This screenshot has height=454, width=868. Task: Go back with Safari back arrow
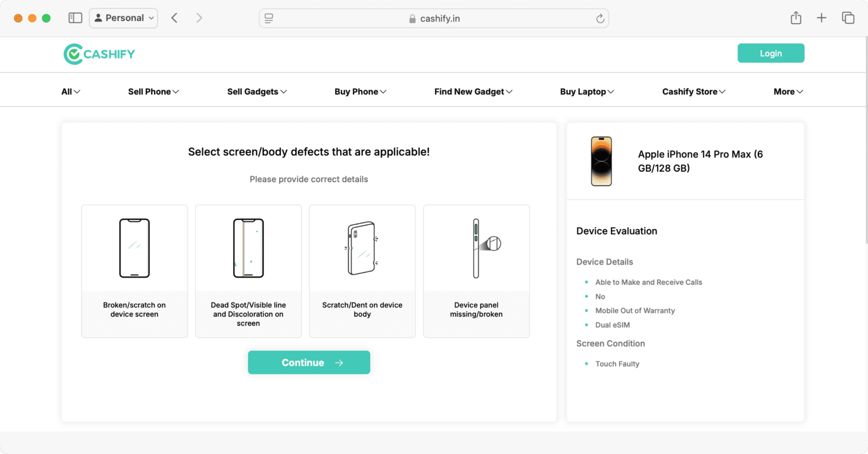pyautogui.click(x=175, y=18)
